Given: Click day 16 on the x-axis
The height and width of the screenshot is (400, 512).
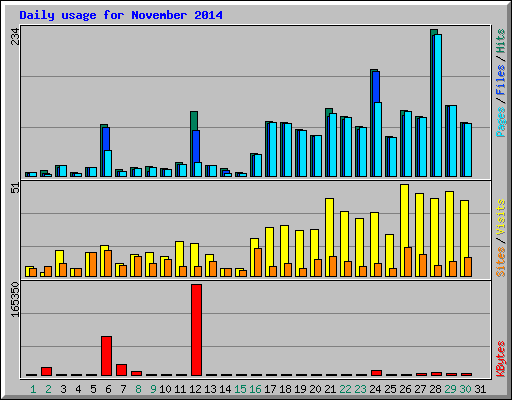Looking at the screenshot, I should coord(255,389).
